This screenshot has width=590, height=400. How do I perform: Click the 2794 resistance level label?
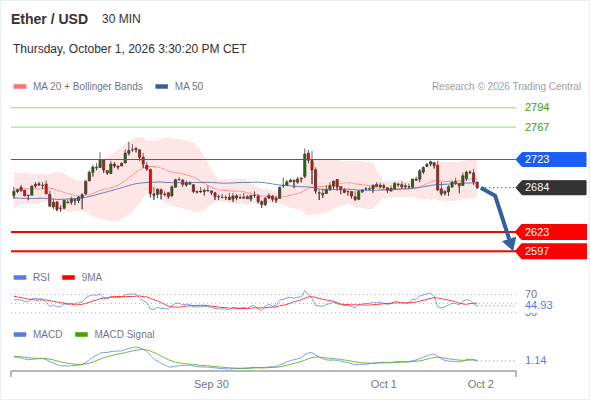tap(537, 108)
